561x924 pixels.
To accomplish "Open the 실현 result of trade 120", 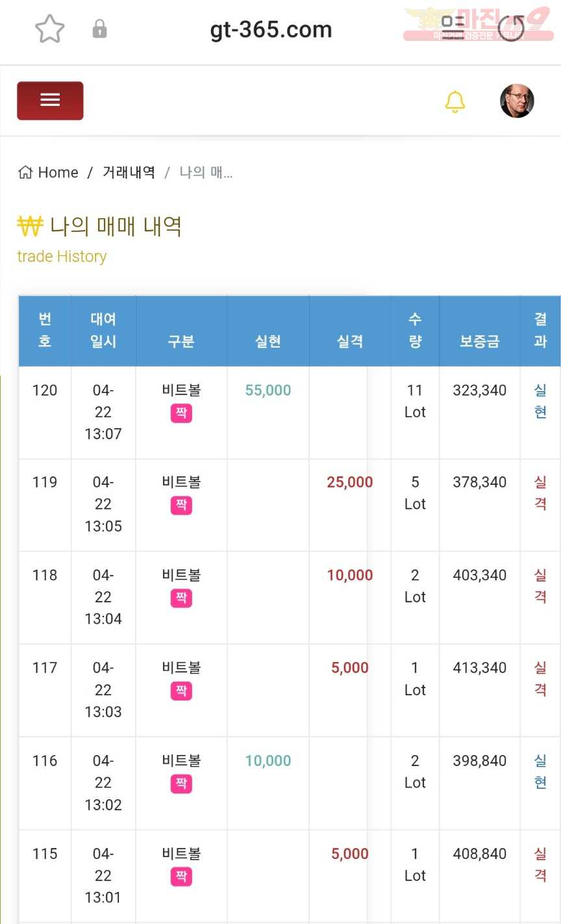I will (x=540, y=401).
